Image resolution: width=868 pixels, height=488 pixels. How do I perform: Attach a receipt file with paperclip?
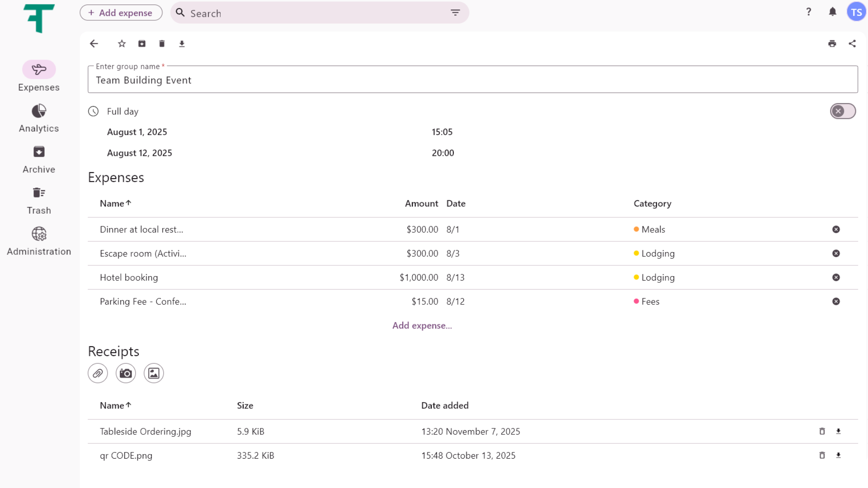coord(98,373)
